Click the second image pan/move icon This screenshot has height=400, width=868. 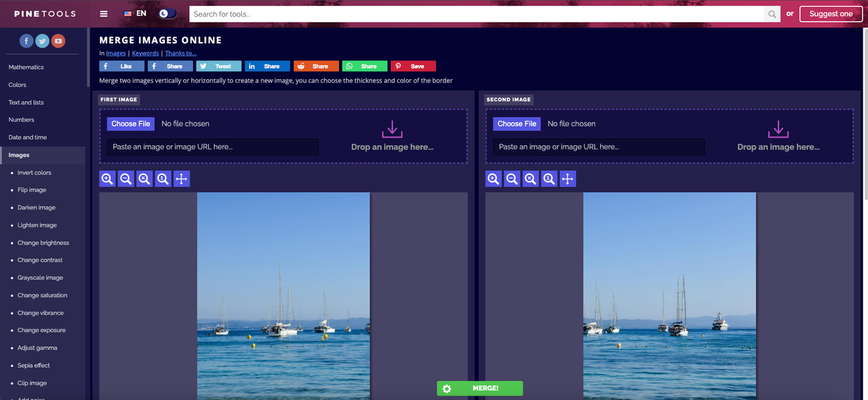pos(568,179)
